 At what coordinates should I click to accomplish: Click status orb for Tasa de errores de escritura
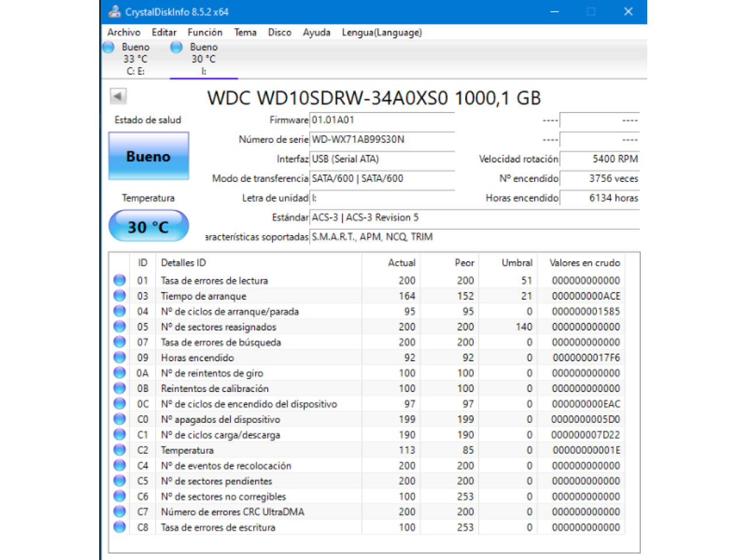120,527
